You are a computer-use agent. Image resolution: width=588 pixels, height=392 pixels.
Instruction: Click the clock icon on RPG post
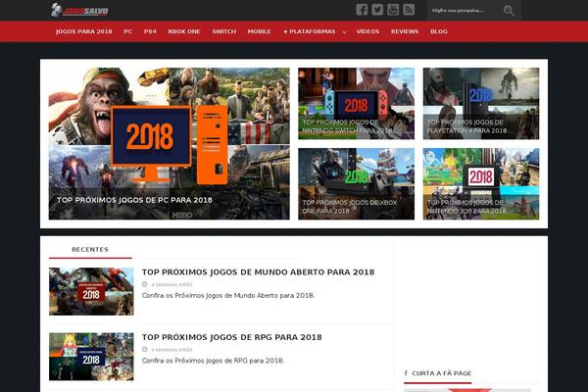pyautogui.click(x=145, y=350)
